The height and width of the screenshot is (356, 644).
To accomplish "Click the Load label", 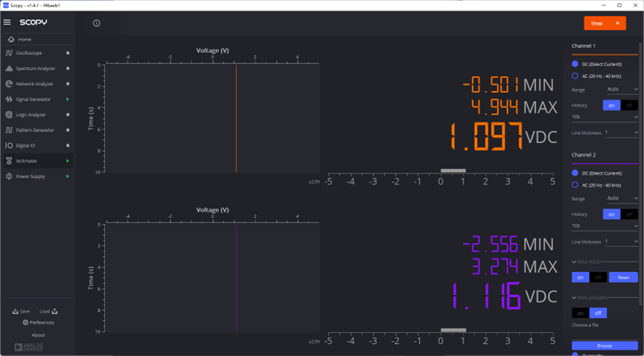I will 45,311.
